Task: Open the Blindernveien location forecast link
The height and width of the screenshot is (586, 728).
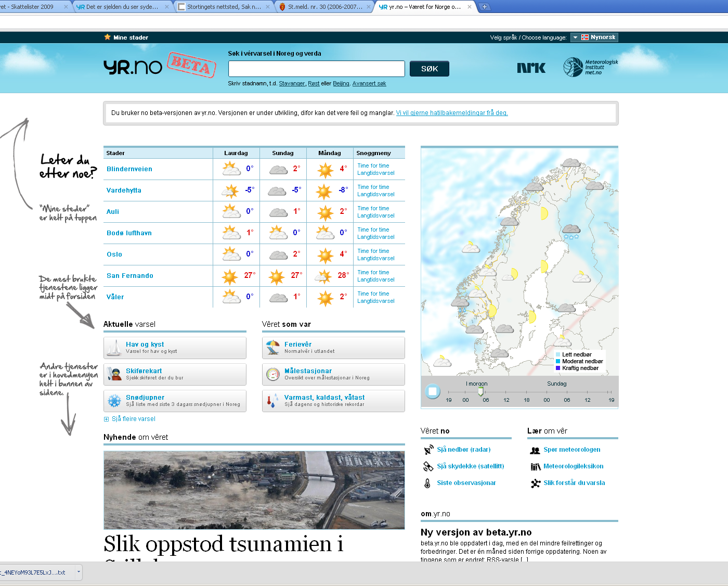Action: (129, 169)
